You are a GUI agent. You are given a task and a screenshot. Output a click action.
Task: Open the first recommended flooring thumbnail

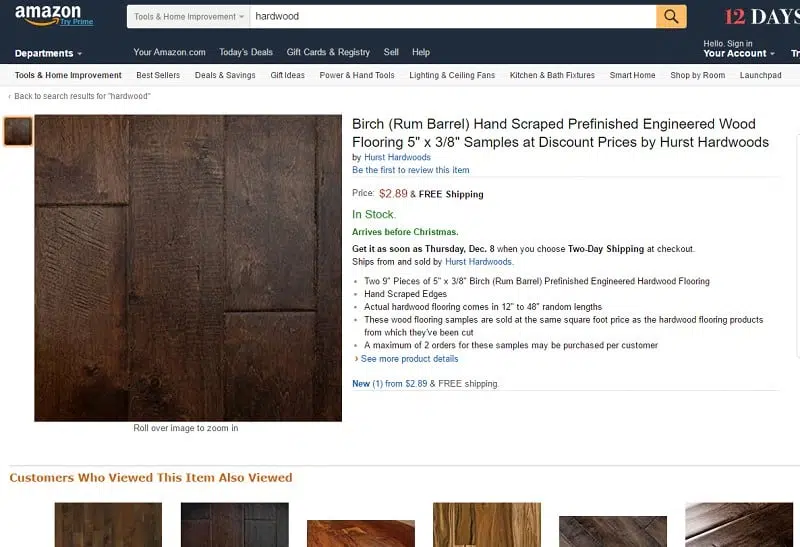pyautogui.click(x=108, y=525)
